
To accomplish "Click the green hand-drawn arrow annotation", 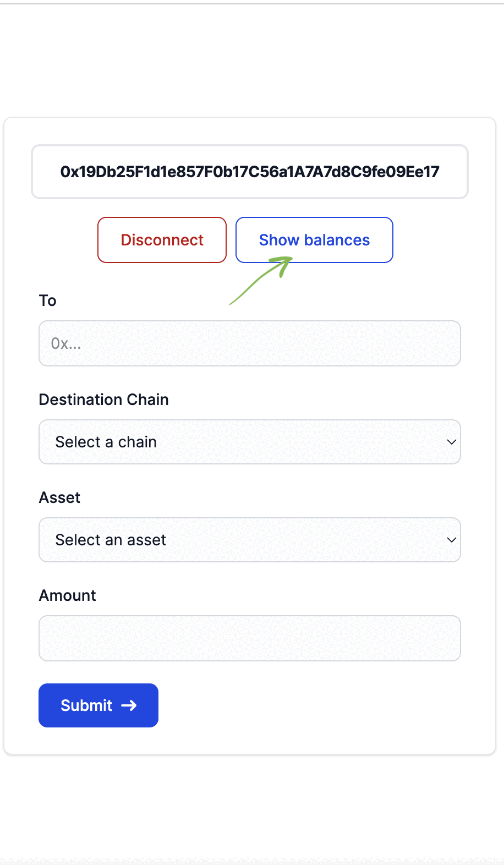I will [x=261, y=280].
